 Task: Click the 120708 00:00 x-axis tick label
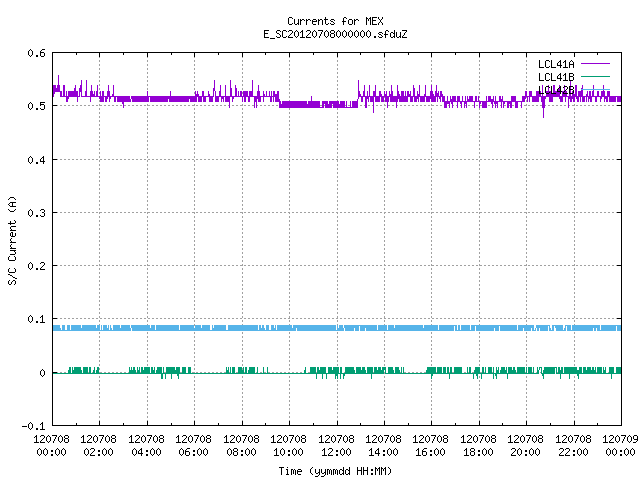[51, 446]
